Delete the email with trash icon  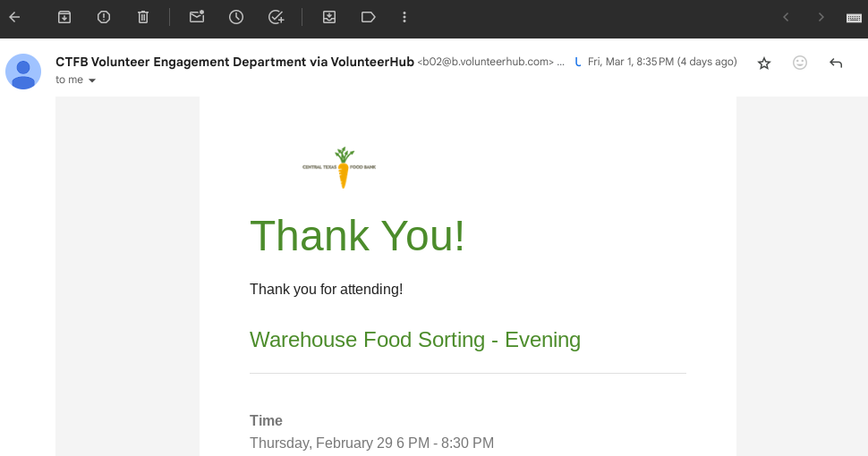143,17
